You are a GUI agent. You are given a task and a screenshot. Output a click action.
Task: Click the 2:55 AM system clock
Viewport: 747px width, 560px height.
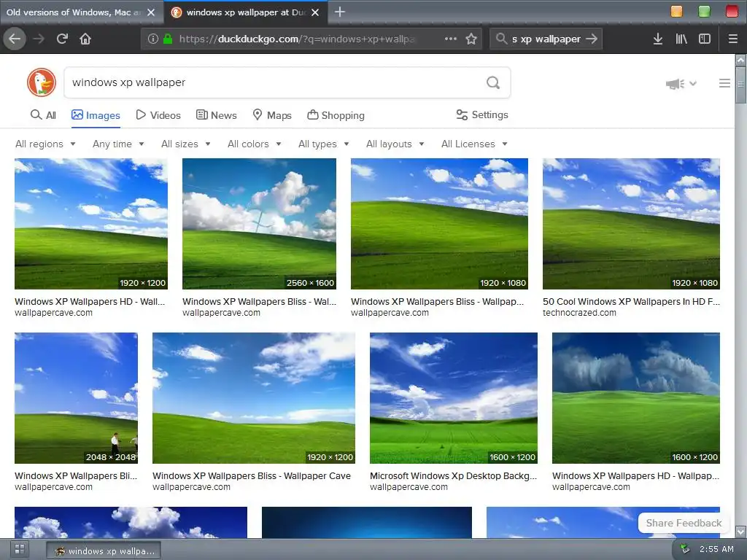pyautogui.click(x=716, y=549)
